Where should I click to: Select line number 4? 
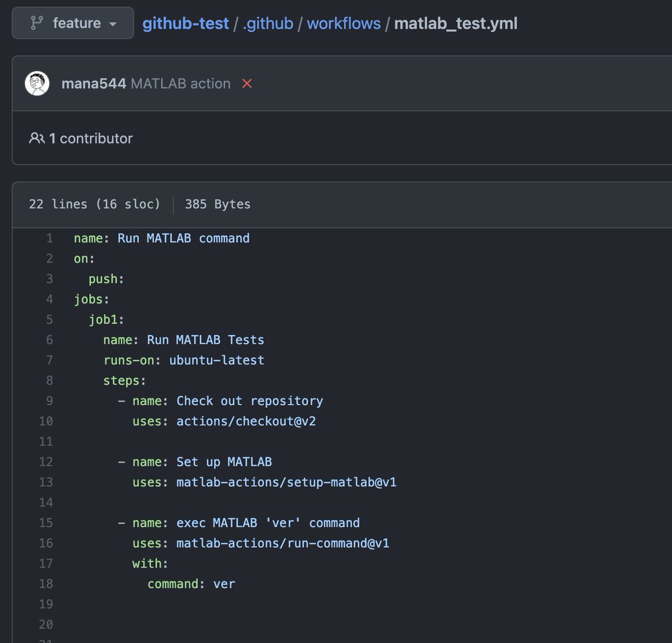point(49,299)
